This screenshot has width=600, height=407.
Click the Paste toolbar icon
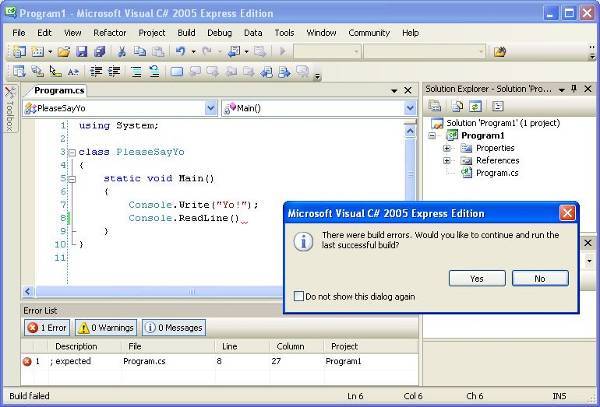point(158,51)
